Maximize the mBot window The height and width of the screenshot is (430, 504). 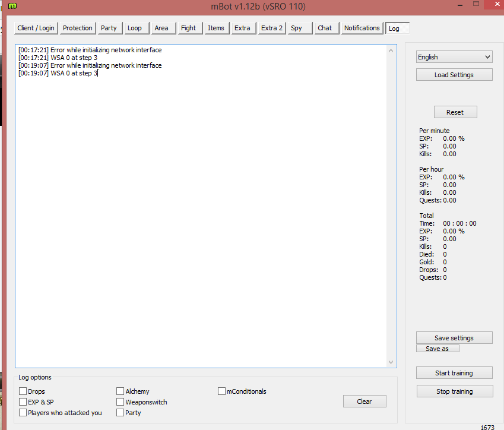pyautogui.click(x=476, y=4)
